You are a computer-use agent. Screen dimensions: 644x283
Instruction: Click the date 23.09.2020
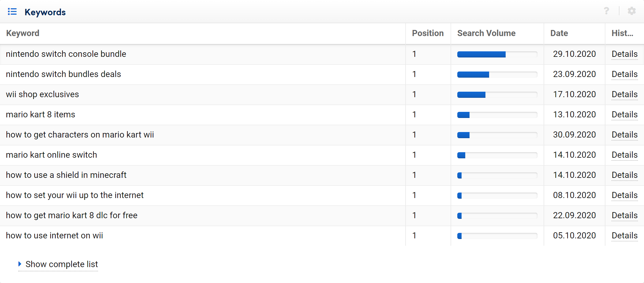pos(574,74)
